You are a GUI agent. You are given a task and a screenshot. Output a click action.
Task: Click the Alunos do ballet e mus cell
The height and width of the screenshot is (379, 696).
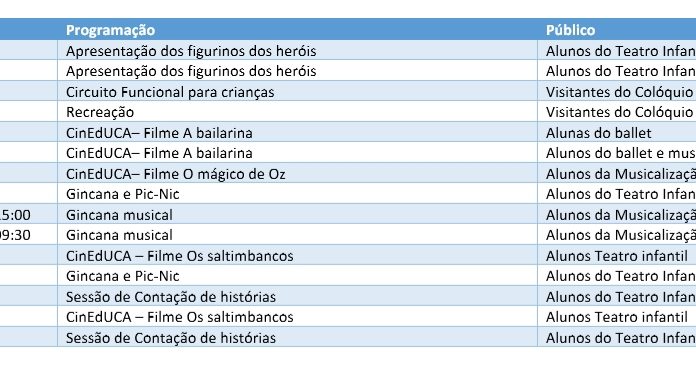tap(617, 153)
